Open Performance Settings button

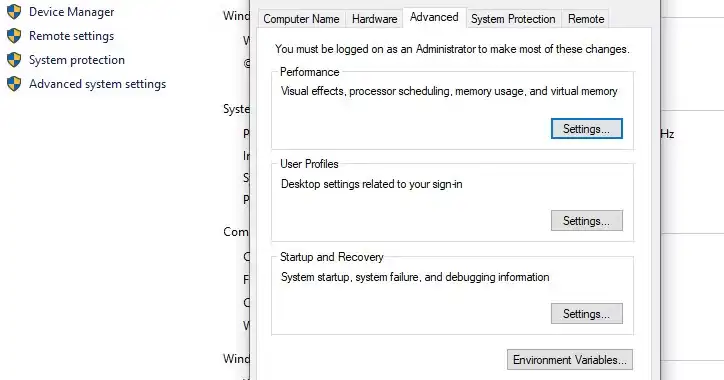586,129
